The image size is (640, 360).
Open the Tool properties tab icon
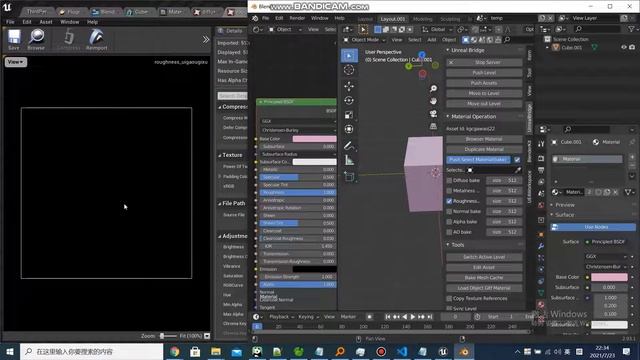tap(541, 144)
